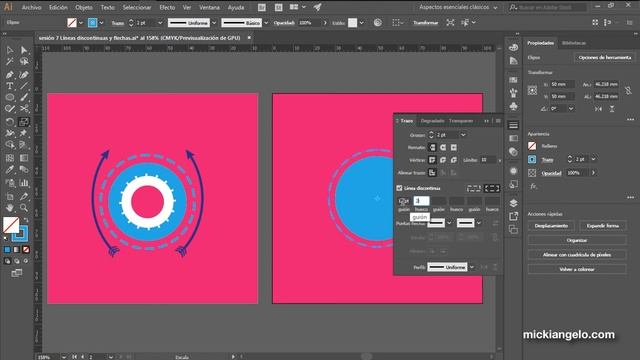Screen dimensions: 640x360
Task: Open the workspace switcher Aspectos esenciales clásicos
Action: pos(458,7)
